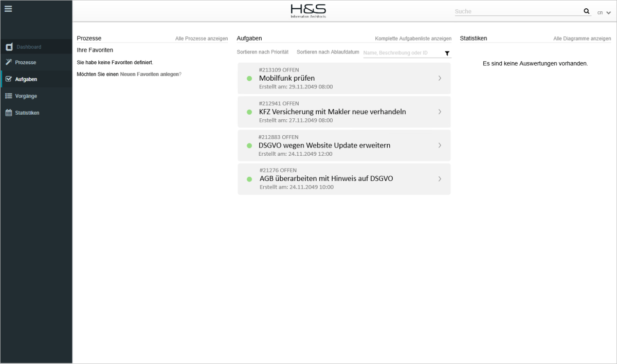Click green status dot of Mobilfunk prüfen

pos(249,78)
